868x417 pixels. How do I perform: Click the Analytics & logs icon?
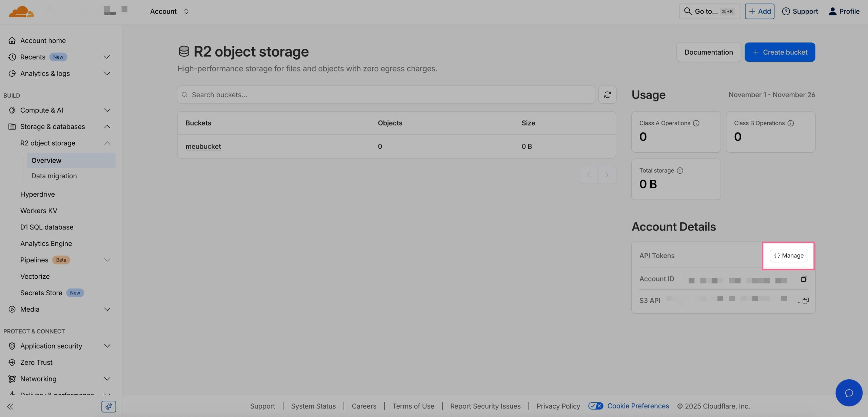point(12,74)
